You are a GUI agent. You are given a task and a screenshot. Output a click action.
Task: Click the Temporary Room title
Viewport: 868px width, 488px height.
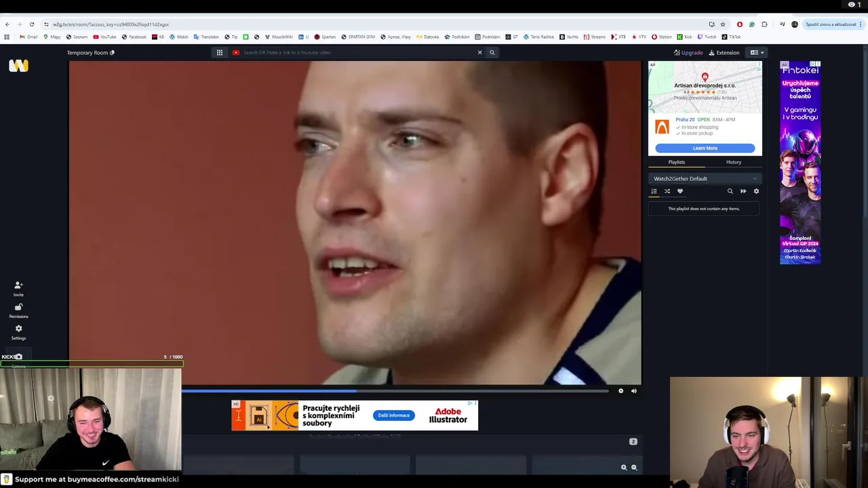click(x=87, y=52)
